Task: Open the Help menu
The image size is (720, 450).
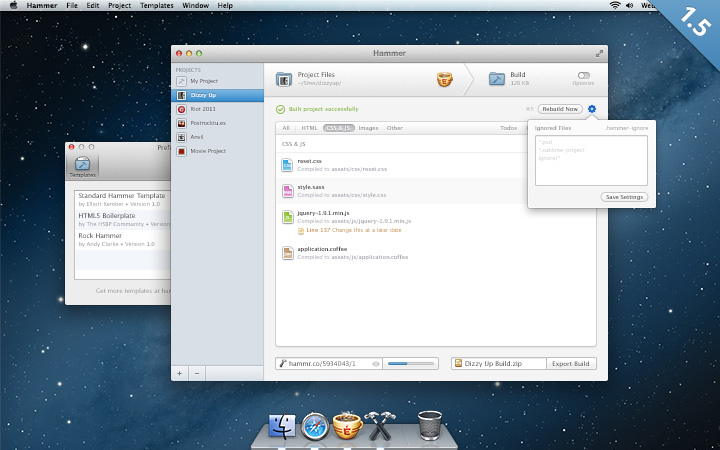Action: tap(225, 6)
